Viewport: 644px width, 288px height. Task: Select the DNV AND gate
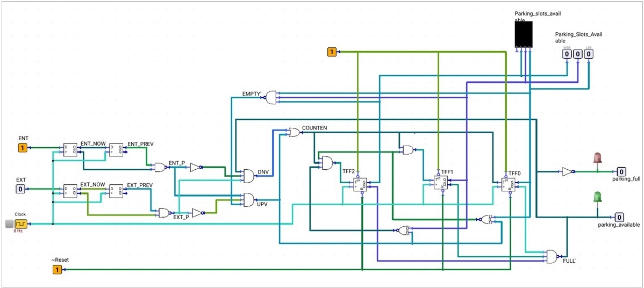point(249,176)
